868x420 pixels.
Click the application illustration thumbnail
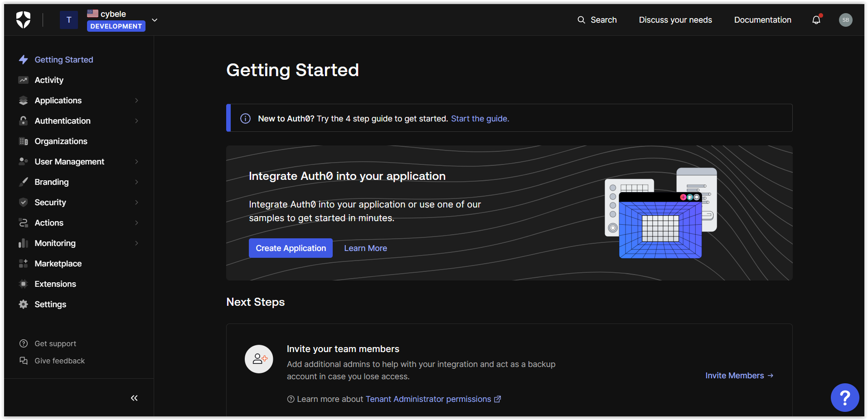[x=661, y=213]
